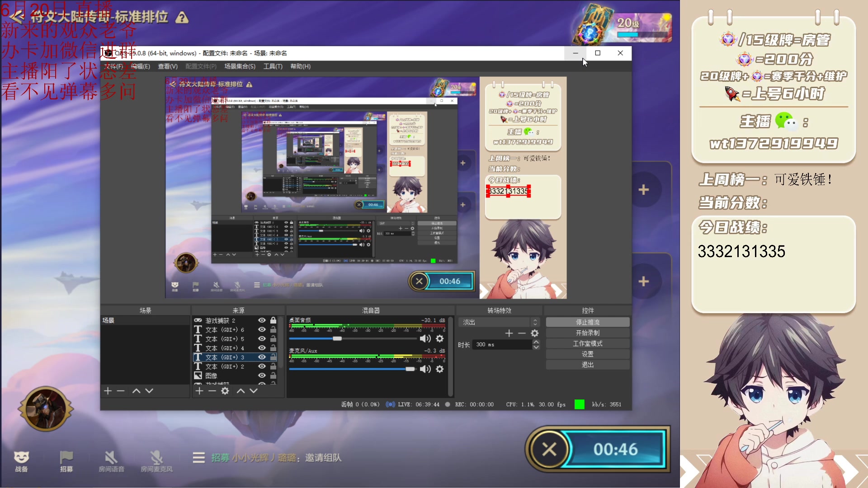This screenshot has width=868, height=488.
Task: Remove transition with minus icon
Action: (522, 333)
